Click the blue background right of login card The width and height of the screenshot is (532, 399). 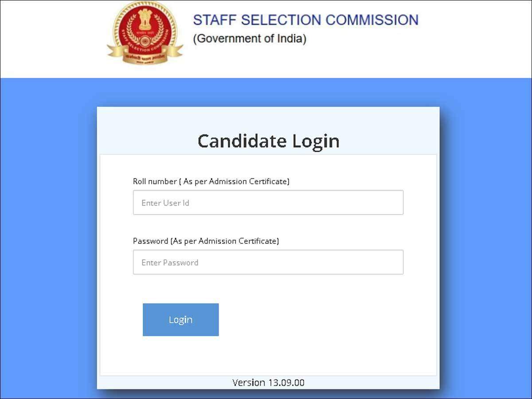click(x=486, y=239)
